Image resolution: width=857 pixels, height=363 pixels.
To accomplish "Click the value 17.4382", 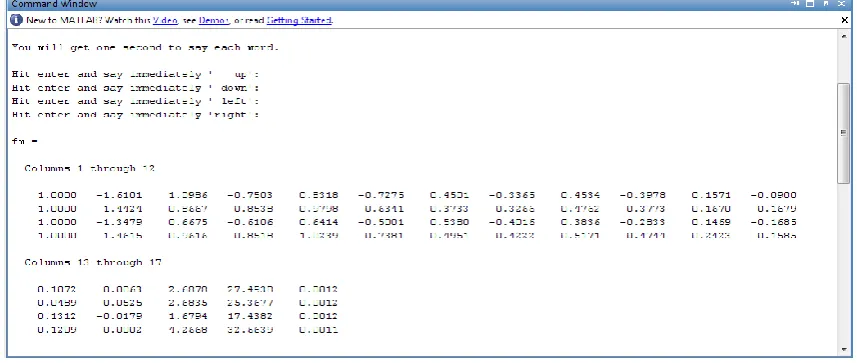I will [x=250, y=316].
